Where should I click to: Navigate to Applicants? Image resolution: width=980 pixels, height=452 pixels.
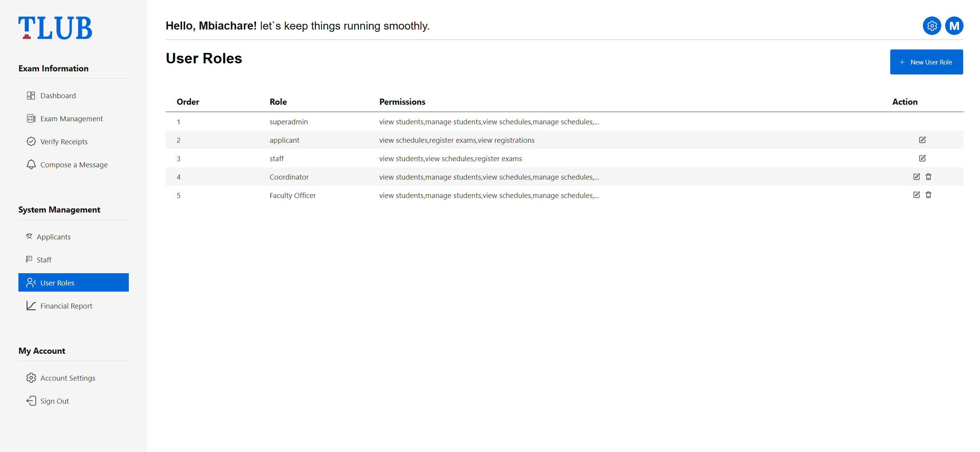[74, 237]
